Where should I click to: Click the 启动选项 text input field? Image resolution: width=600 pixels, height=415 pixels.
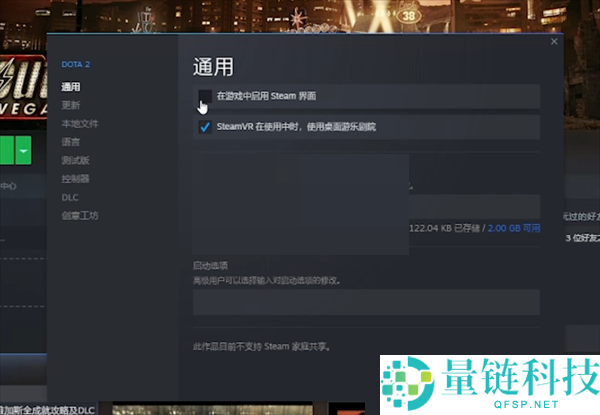(365, 302)
